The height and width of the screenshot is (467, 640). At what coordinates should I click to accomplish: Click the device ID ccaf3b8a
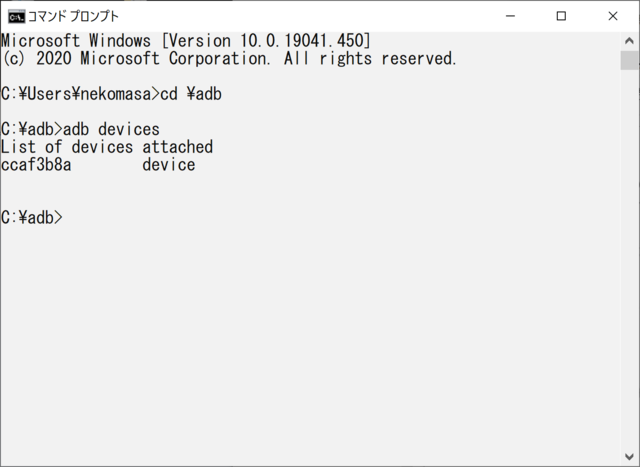[x=36, y=165]
